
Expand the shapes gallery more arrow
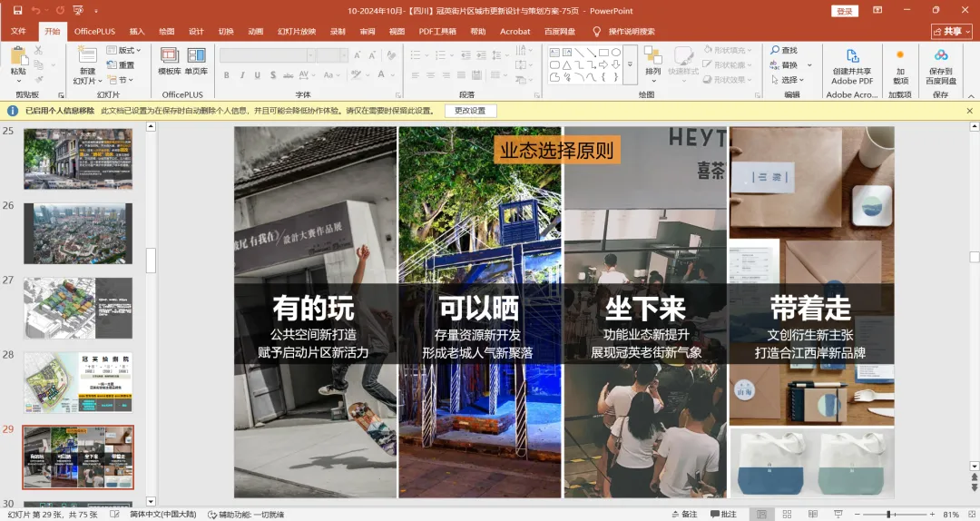[x=630, y=65]
